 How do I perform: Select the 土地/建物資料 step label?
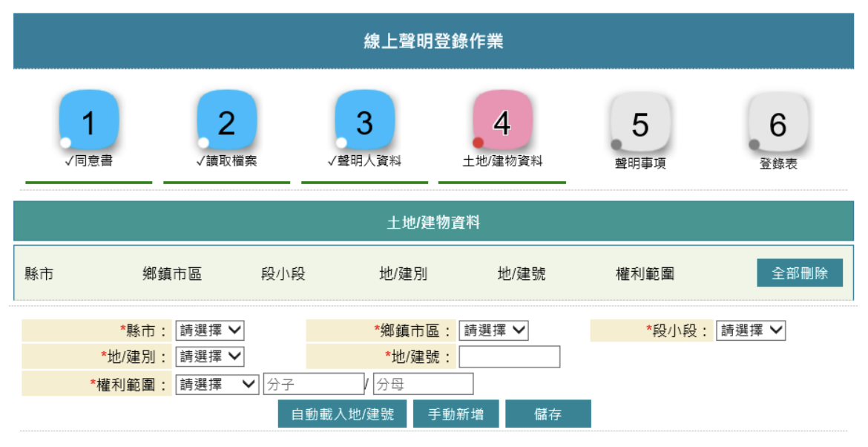point(502,161)
